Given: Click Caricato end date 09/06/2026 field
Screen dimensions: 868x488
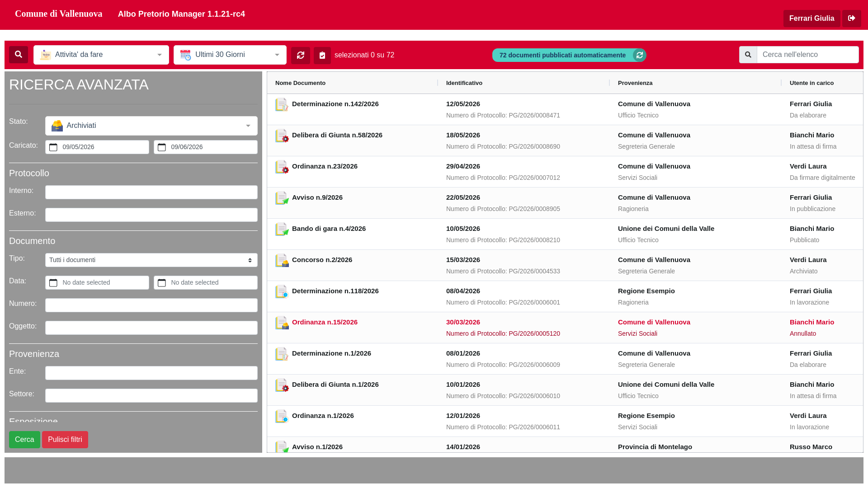Looking at the screenshot, I should [206, 147].
